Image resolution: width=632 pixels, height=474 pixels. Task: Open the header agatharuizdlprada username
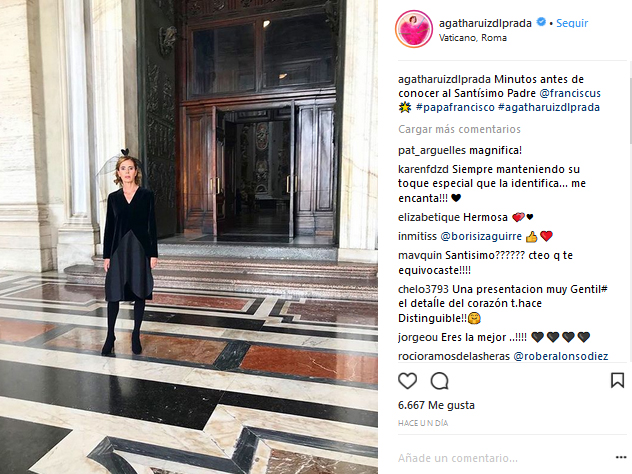pos(485,23)
